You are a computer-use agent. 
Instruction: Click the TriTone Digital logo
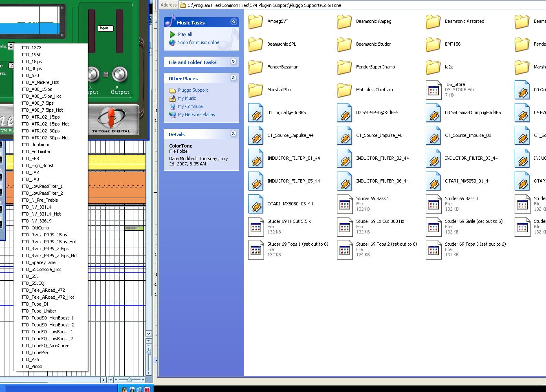click(x=111, y=121)
